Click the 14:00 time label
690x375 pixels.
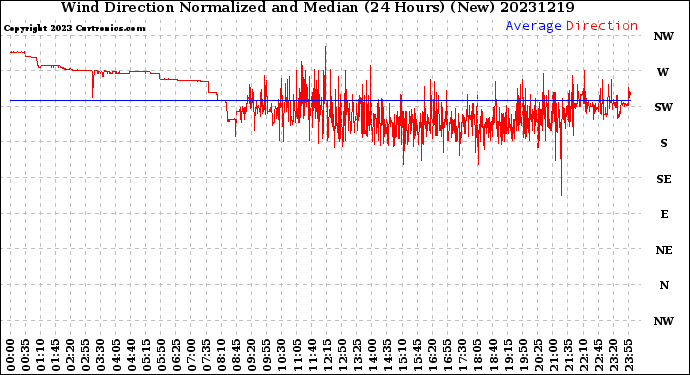click(372, 355)
